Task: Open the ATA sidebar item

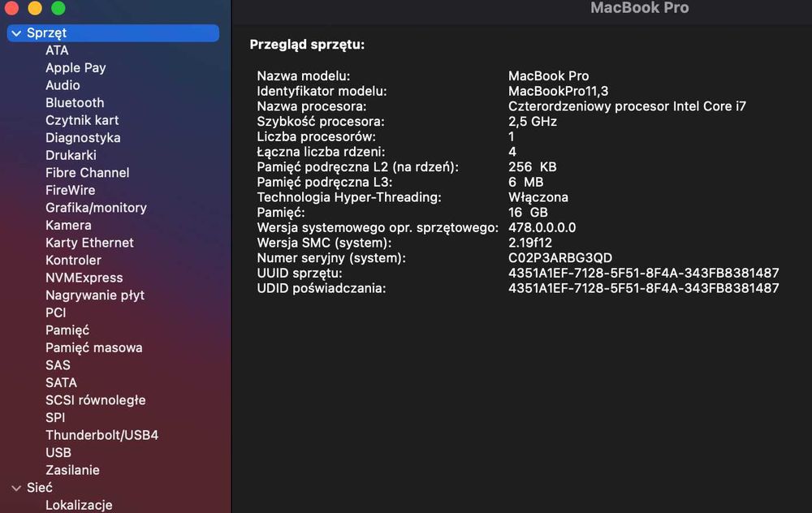Action: coord(57,50)
